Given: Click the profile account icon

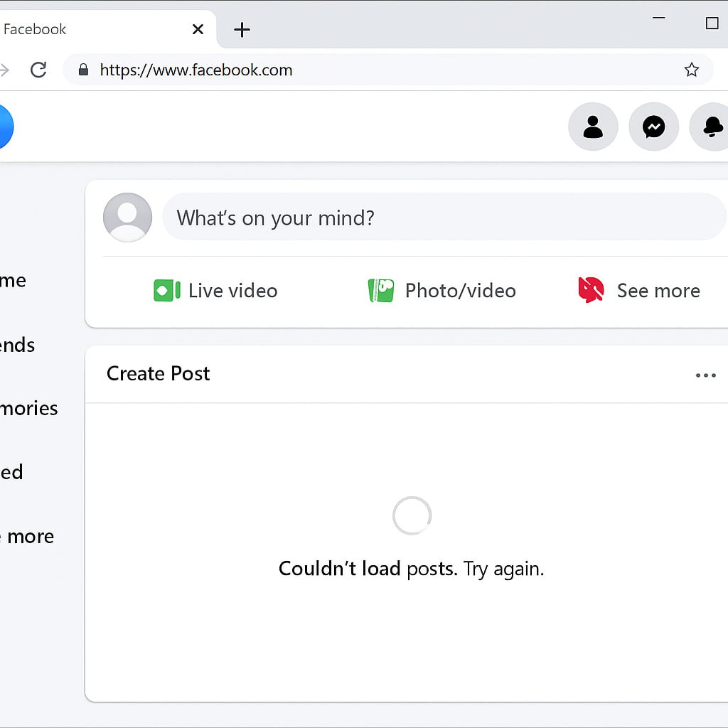Looking at the screenshot, I should coord(593,127).
